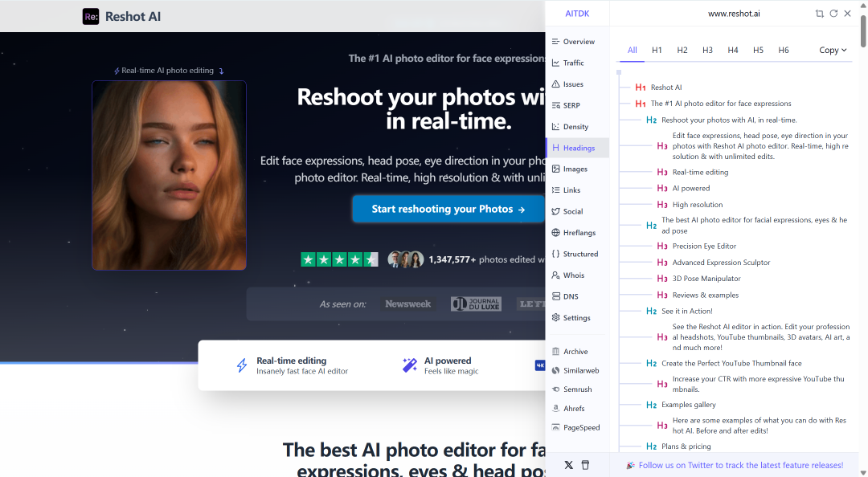Click the 'AI powered' H3 row
The height and width of the screenshot is (477, 868).
click(x=683, y=188)
